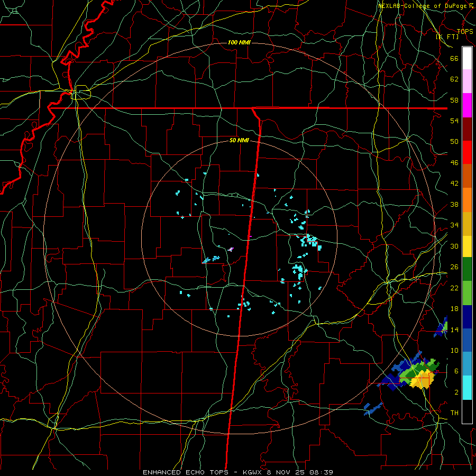Click the navy 22 kft legend swatch
Image resolution: width=476 pixels, height=476 pixels.
467,317
